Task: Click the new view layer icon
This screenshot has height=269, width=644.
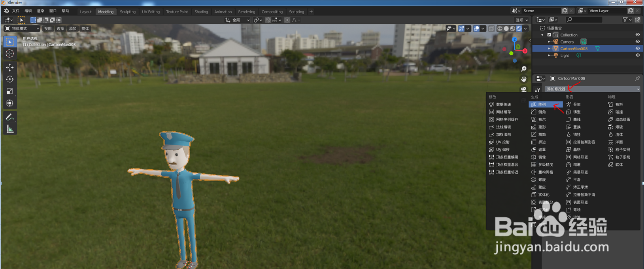Action: tap(631, 11)
